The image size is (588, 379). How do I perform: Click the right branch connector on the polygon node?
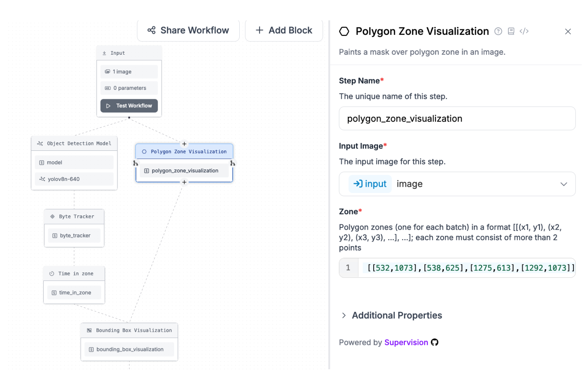233,163
